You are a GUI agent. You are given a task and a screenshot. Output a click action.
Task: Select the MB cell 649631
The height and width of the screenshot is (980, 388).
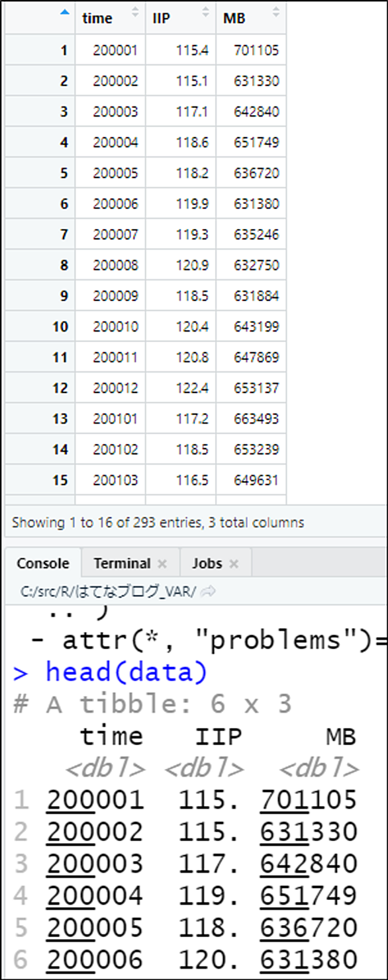256,480
